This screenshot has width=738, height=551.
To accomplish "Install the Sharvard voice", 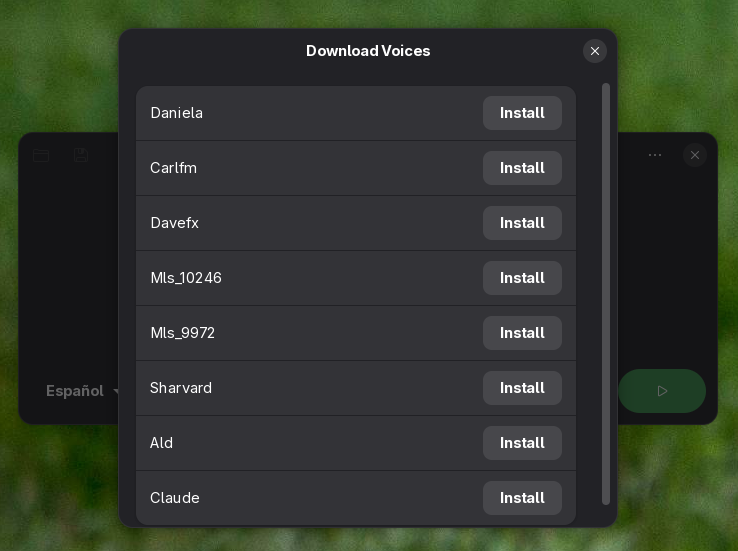I will 522,388.
